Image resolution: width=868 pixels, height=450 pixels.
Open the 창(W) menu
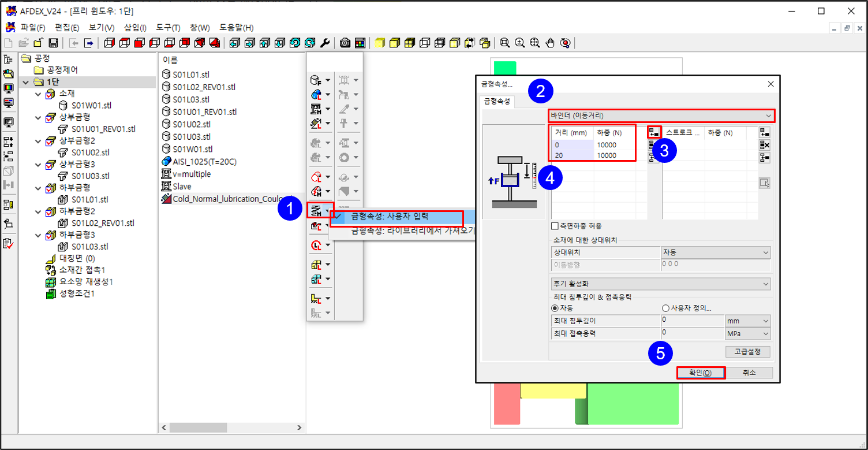[x=200, y=28]
